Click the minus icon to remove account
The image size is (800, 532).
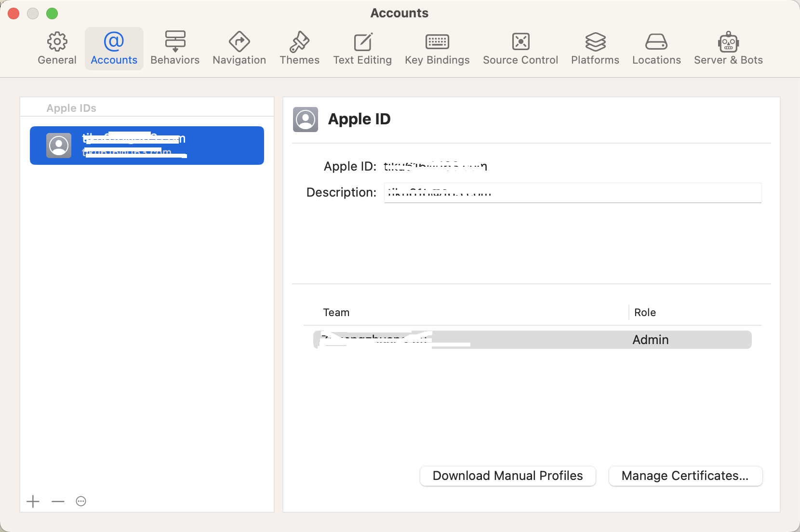click(58, 502)
